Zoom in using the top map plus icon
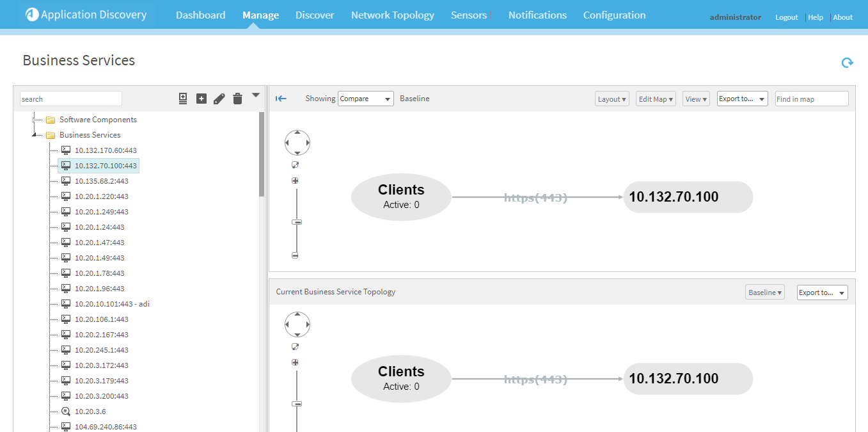 point(295,180)
